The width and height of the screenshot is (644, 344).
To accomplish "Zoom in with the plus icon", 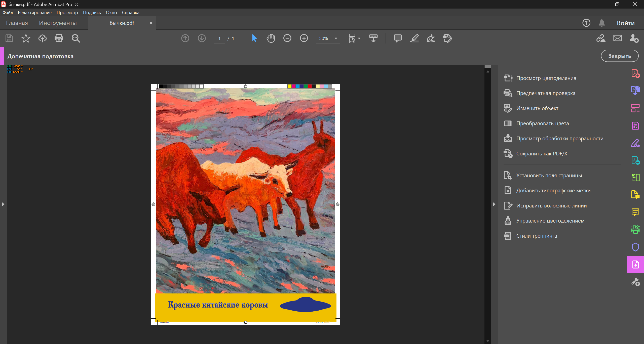I will pos(304,38).
